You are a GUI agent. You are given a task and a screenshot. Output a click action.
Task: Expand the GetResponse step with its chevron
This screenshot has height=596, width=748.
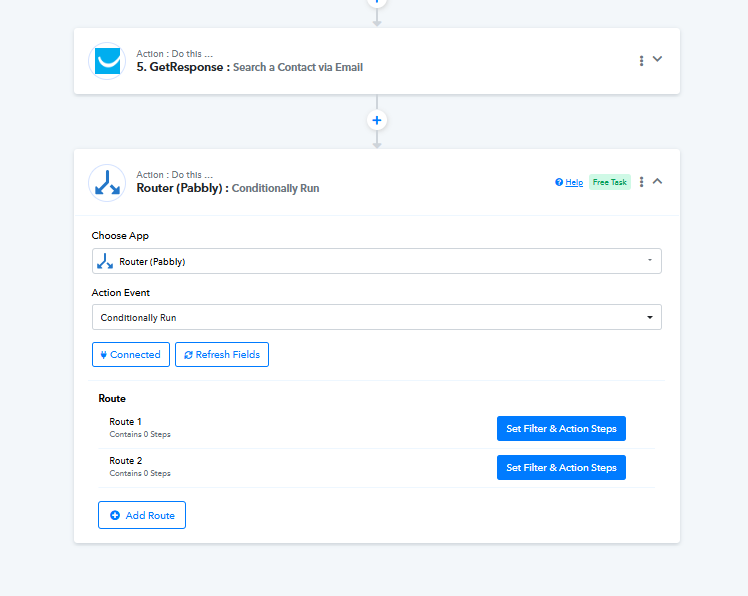(x=658, y=59)
